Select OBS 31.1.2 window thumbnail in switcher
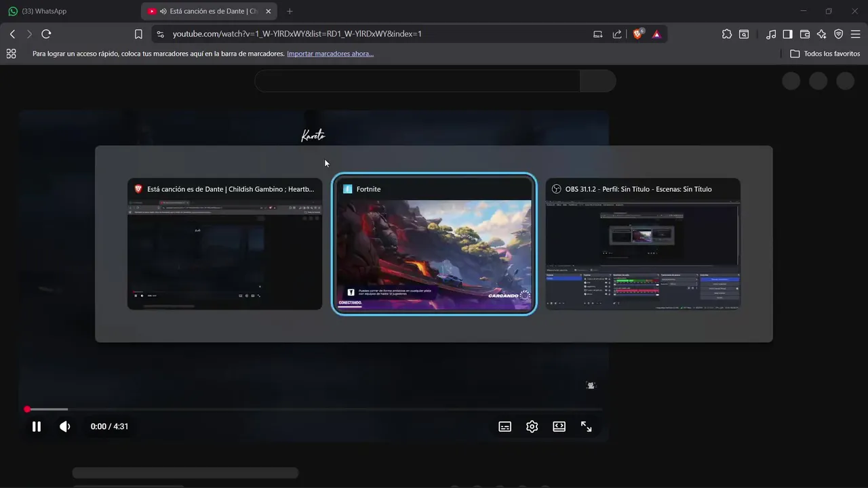 [x=643, y=244]
